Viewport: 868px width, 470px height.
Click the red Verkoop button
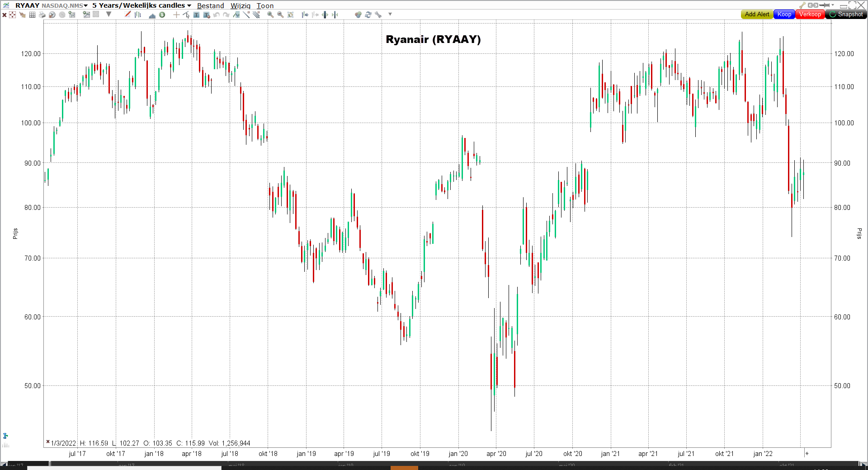[810, 14]
